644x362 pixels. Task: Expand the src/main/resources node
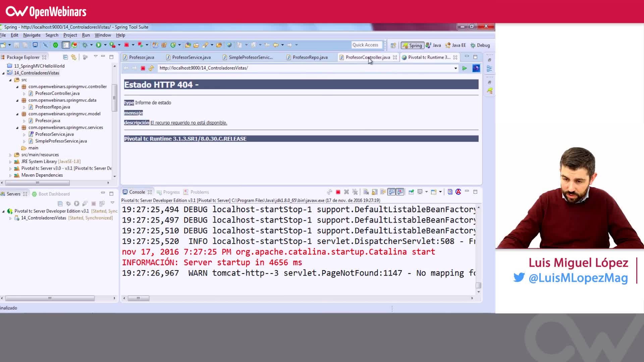point(10,155)
